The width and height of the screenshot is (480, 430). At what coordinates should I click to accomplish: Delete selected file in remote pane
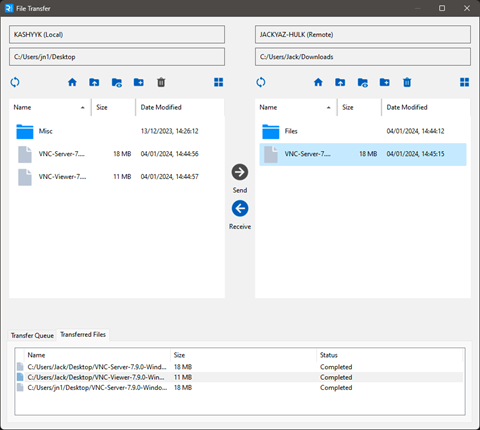click(x=407, y=82)
